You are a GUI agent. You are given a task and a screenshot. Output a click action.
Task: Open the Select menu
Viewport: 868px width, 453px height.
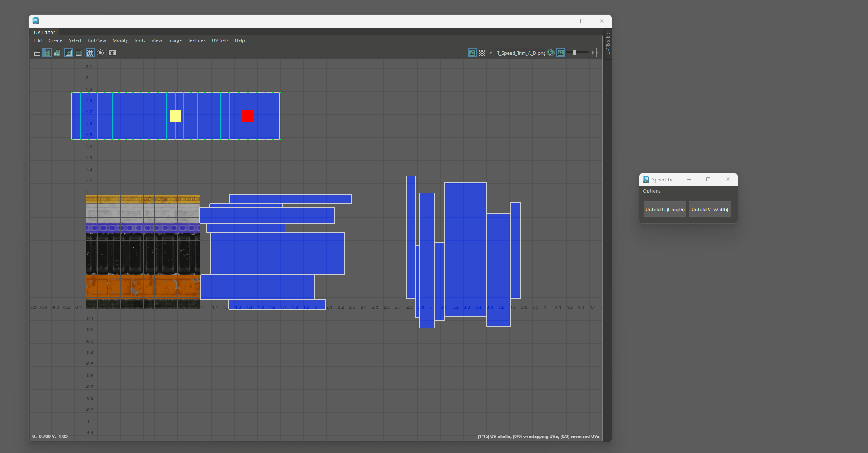[x=75, y=40]
